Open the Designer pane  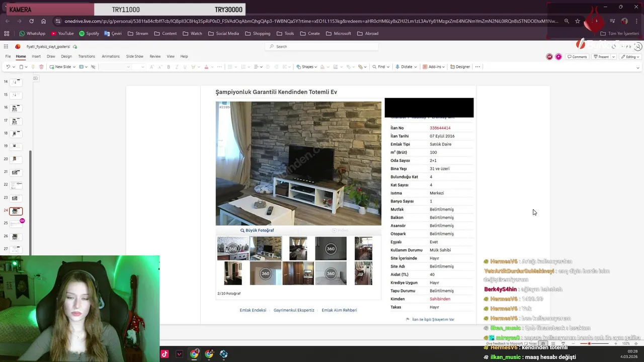coord(460,67)
